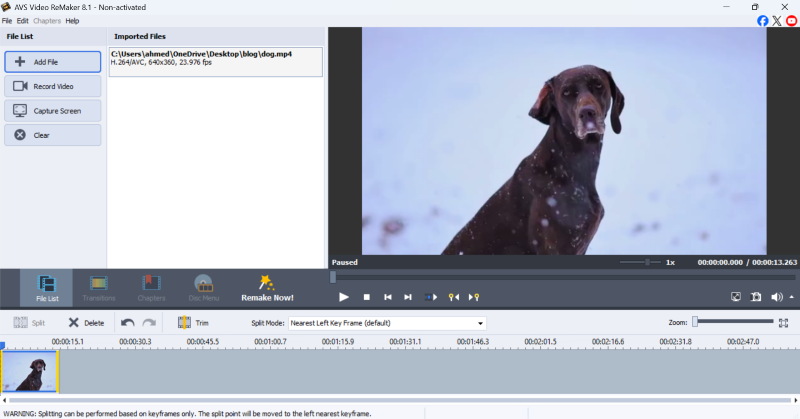Image resolution: width=800 pixels, height=419 pixels.
Task: Go to the next keyframe marker
Action: coord(474,297)
